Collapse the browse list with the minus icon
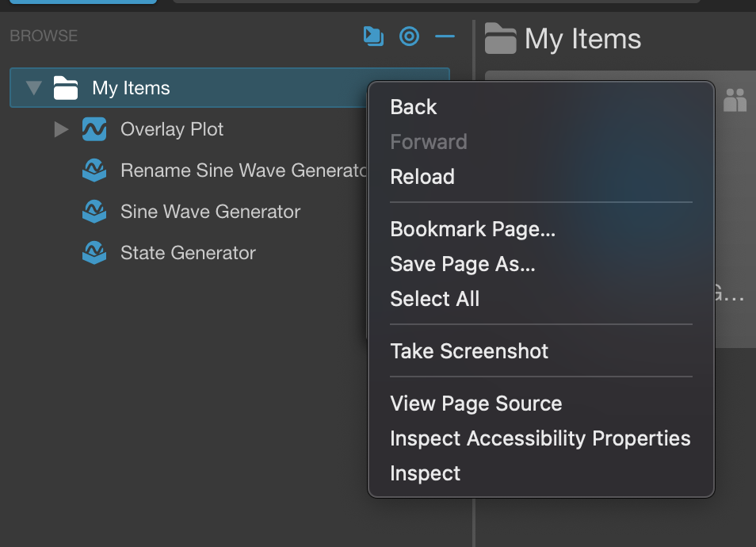 tap(445, 36)
